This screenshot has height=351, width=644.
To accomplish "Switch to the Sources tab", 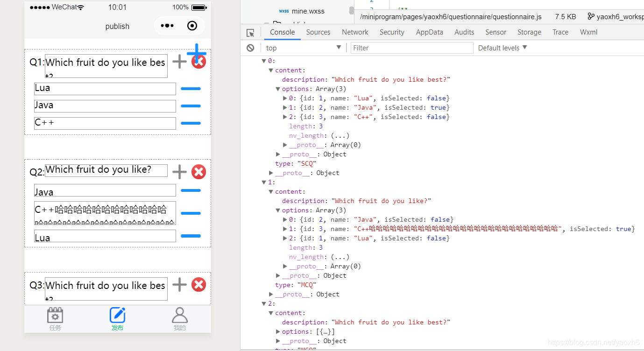I will (x=318, y=32).
